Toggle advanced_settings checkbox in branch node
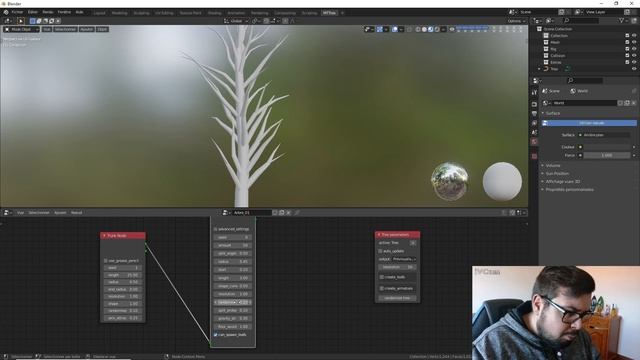The width and height of the screenshot is (640, 360). tap(216, 229)
